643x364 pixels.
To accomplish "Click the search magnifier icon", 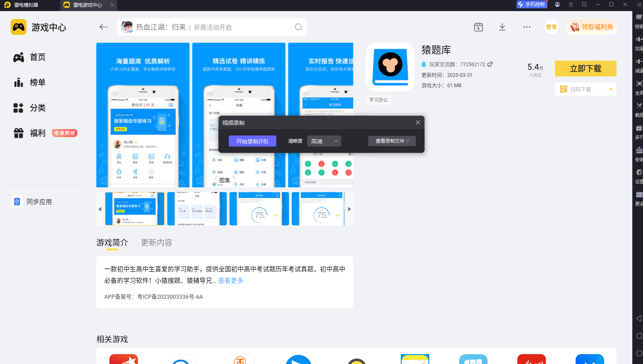I will (299, 27).
